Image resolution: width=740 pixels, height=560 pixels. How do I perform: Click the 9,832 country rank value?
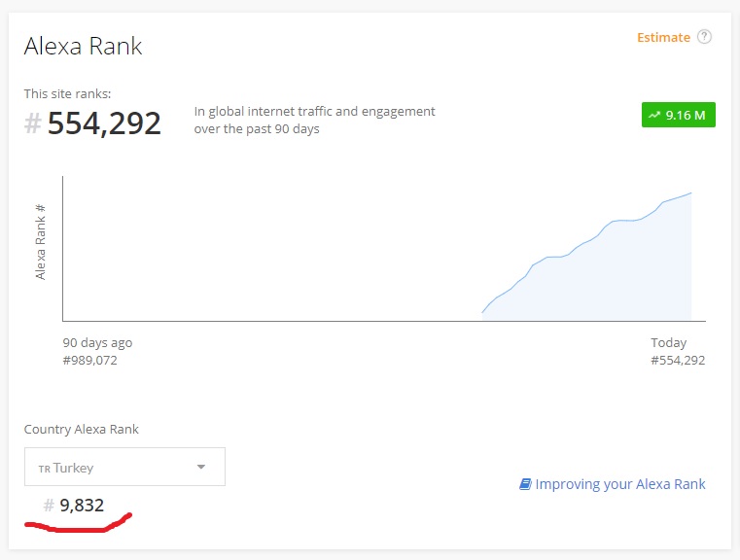click(x=82, y=506)
